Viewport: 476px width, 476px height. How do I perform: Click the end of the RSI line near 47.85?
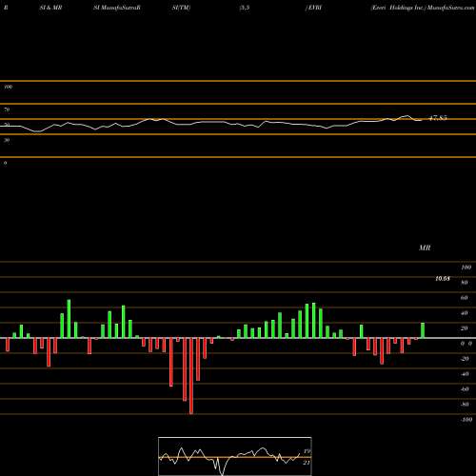(x=421, y=120)
